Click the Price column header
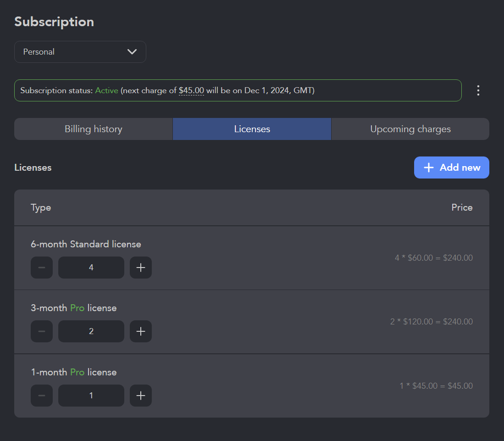The image size is (504, 441). (x=462, y=207)
